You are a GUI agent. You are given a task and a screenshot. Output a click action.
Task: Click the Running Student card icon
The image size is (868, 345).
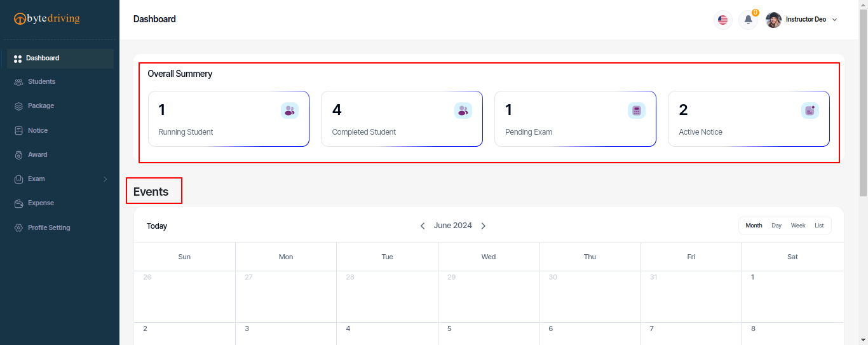[290, 111]
